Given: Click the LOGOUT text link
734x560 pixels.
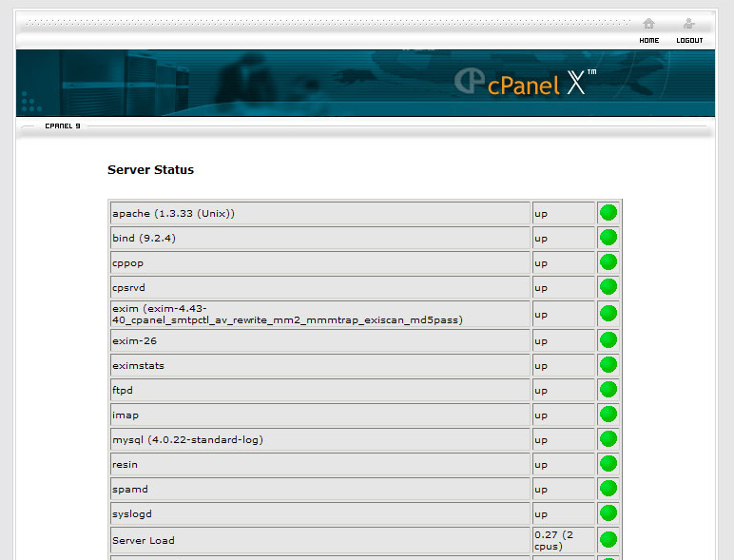Looking at the screenshot, I should (689, 41).
